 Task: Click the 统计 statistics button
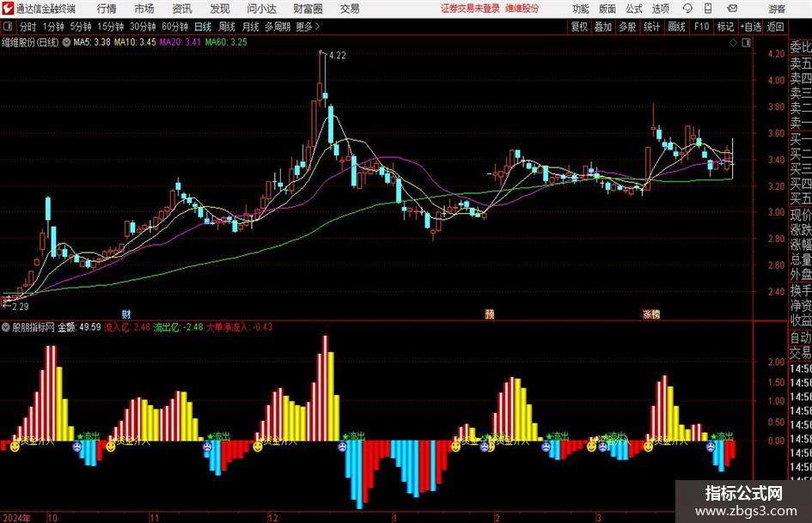(651, 27)
